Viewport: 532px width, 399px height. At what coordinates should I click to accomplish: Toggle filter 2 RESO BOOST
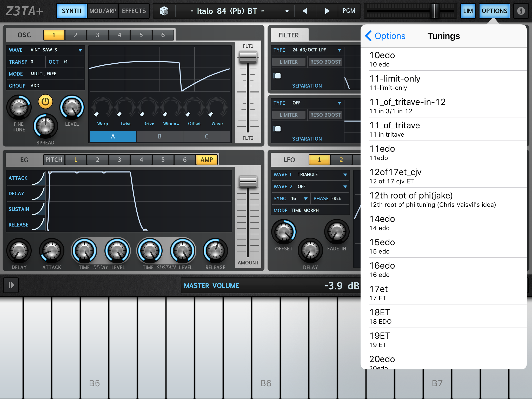(325, 115)
